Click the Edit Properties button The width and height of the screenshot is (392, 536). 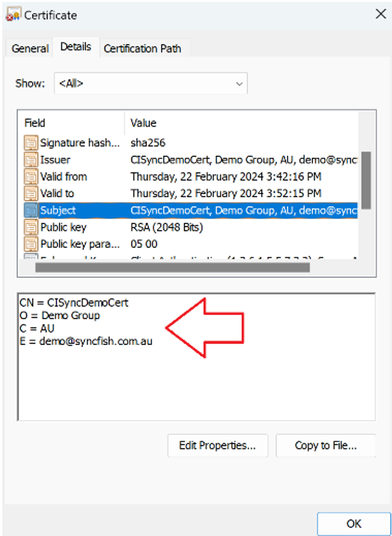pyautogui.click(x=218, y=446)
